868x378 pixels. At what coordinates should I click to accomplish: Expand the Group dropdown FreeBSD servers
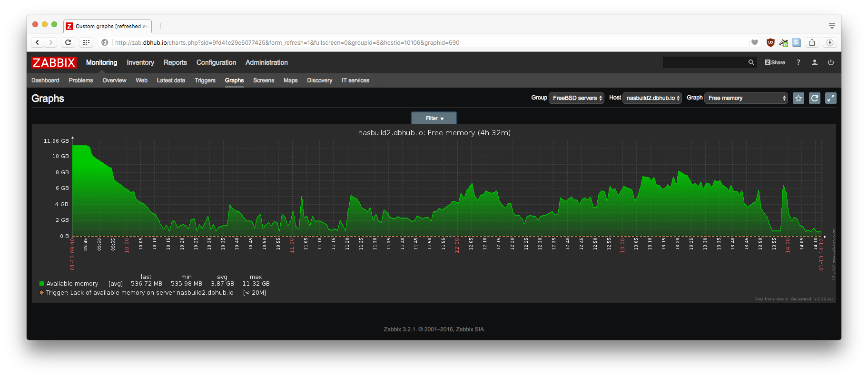pos(576,98)
